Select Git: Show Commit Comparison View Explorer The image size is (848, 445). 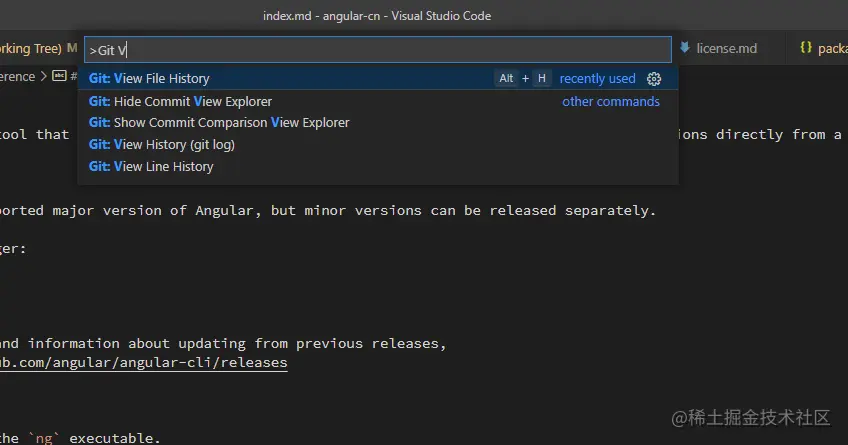click(x=377, y=123)
